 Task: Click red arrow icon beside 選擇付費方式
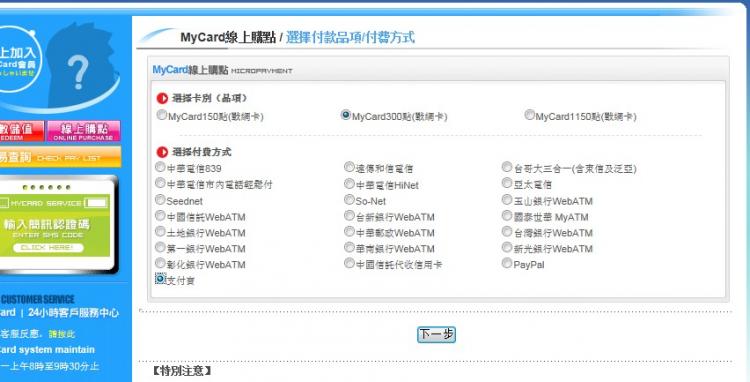162,153
